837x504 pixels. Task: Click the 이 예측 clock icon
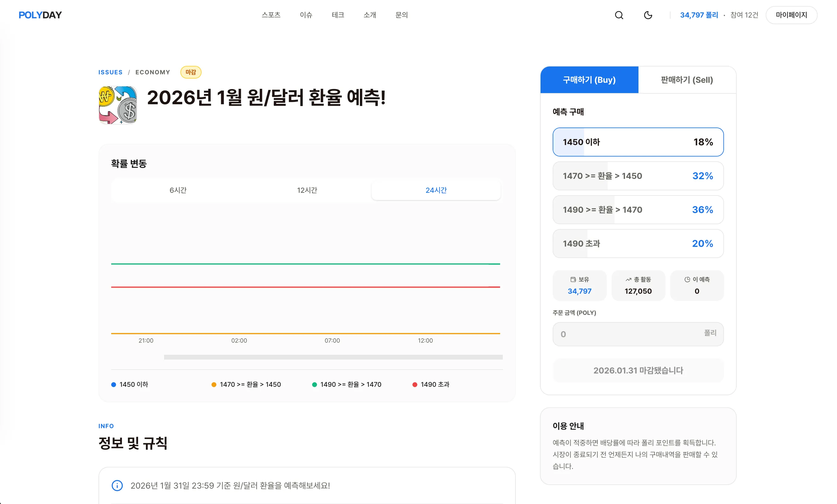click(x=687, y=279)
